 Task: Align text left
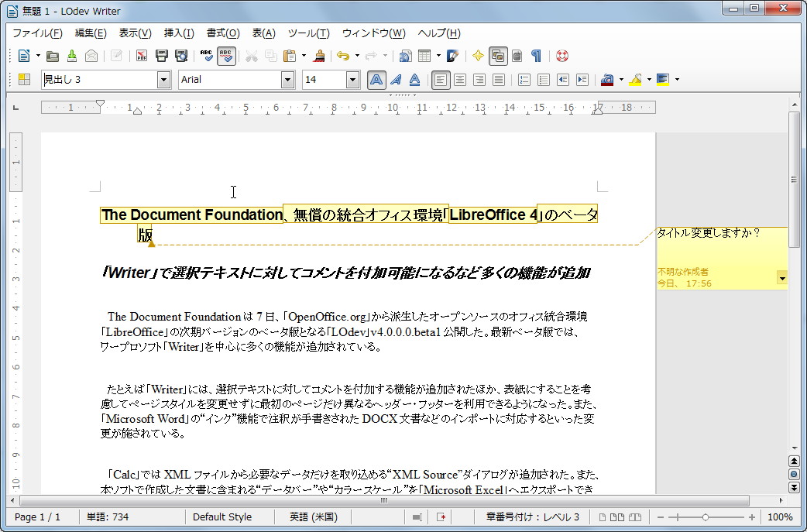pos(441,80)
